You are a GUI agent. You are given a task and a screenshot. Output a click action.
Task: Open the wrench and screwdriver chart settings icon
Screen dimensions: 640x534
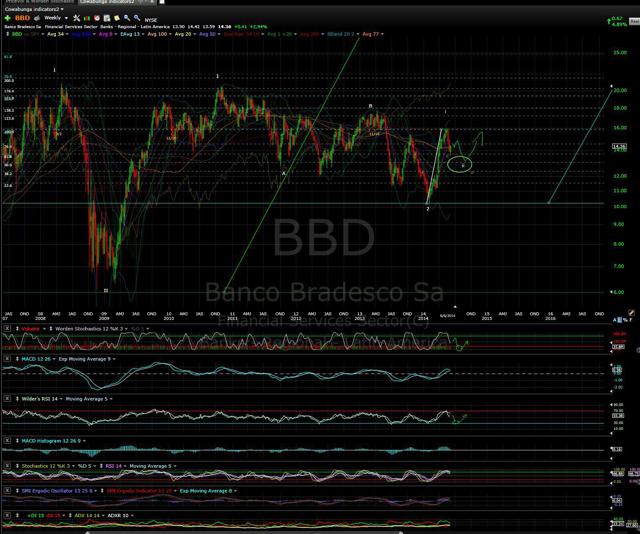point(76,18)
